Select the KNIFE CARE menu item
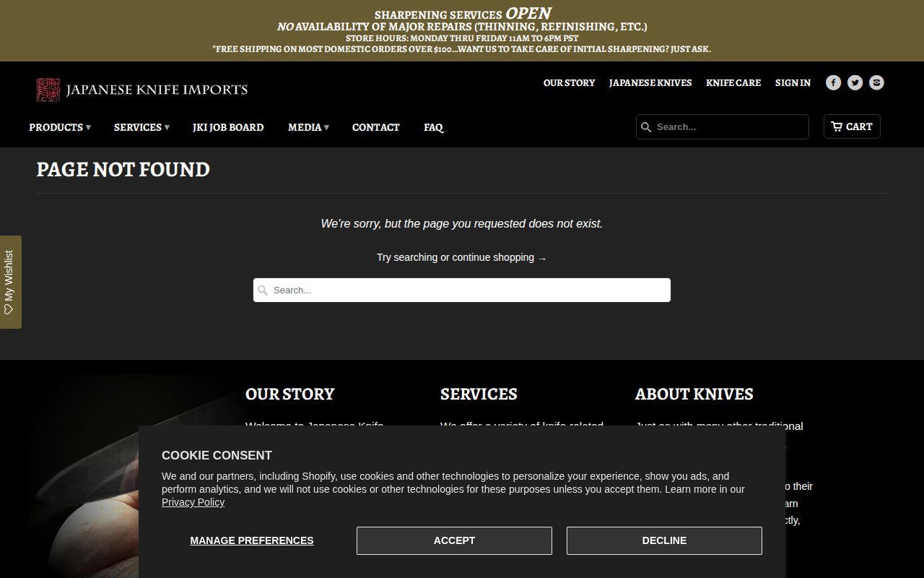 (733, 83)
